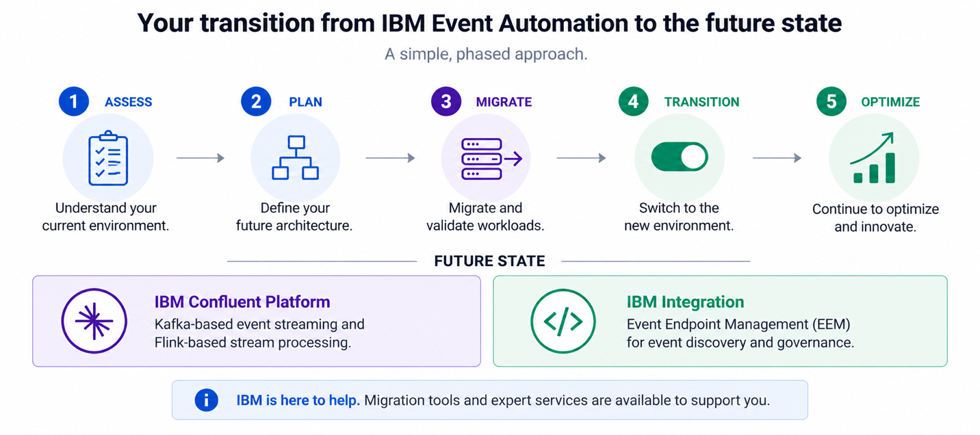Click the purple starburst IBM Confluent Platform icon
The height and width of the screenshot is (435, 980).
coord(94,321)
